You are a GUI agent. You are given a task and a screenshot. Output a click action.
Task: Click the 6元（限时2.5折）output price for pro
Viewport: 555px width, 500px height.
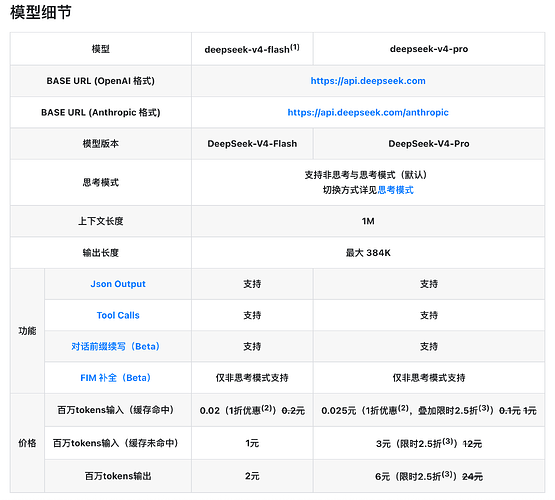click(417, 477)
